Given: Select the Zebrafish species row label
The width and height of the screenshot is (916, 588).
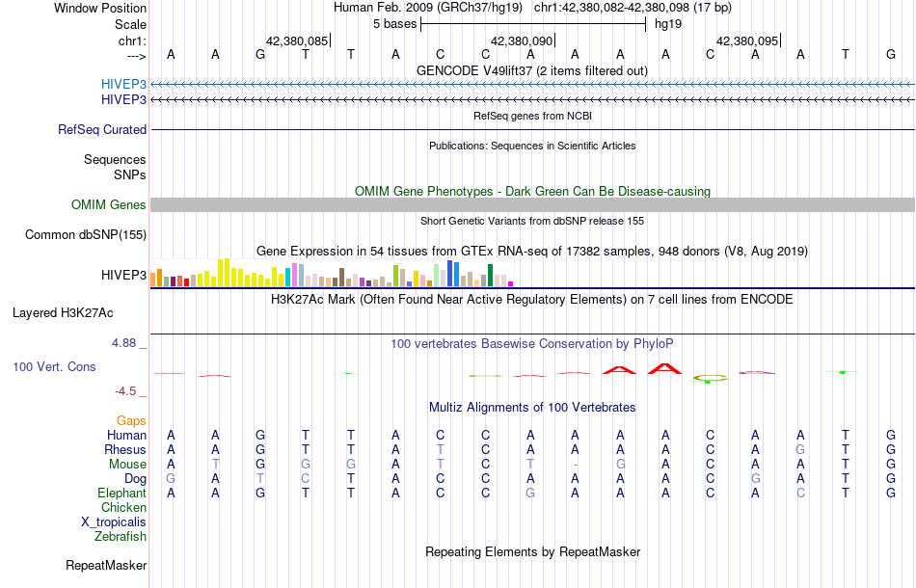Looking at the screenshot, I should 121,536.
